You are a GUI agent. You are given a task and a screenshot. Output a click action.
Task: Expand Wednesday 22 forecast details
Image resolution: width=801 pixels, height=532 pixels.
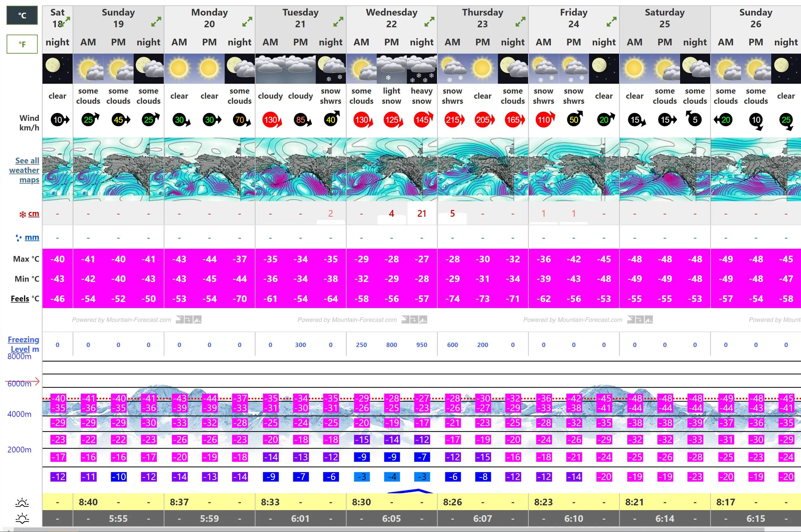(429, 22)
